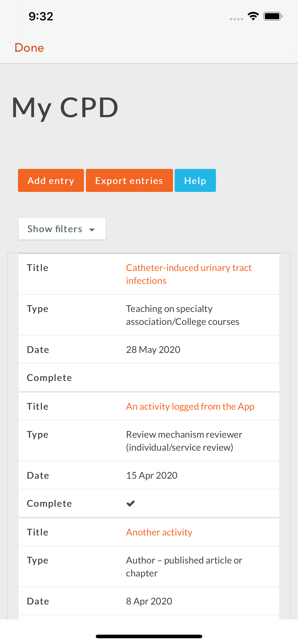
Task: Tap the Teaching on specialty association type text
Action: point(182,315)
